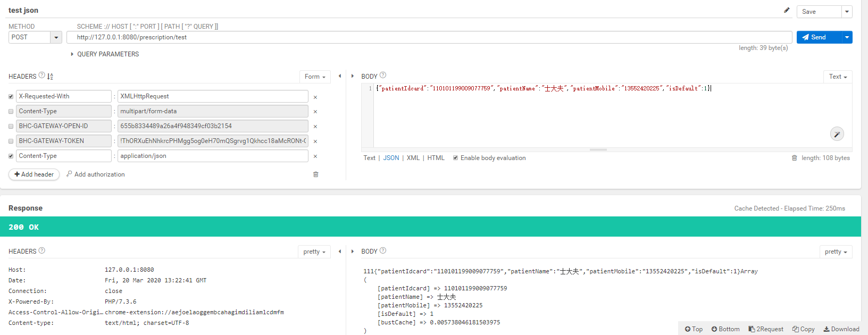Switch body format to XML

pos(413,158)
